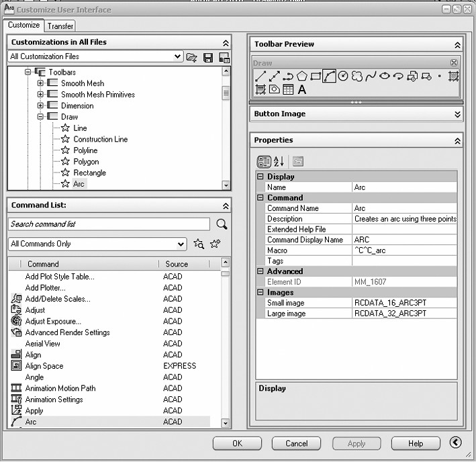Click the Multiline Text 'A' icon

pos(302,89)
